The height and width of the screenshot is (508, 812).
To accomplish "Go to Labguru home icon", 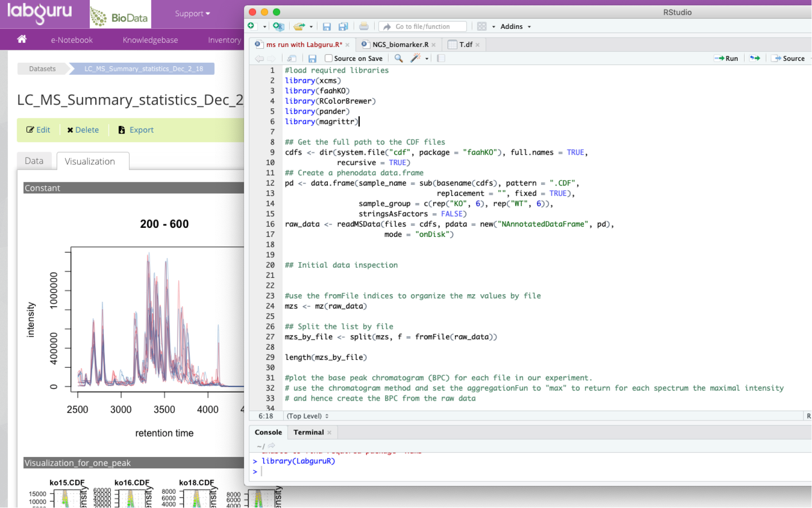I will coord(22,39).
